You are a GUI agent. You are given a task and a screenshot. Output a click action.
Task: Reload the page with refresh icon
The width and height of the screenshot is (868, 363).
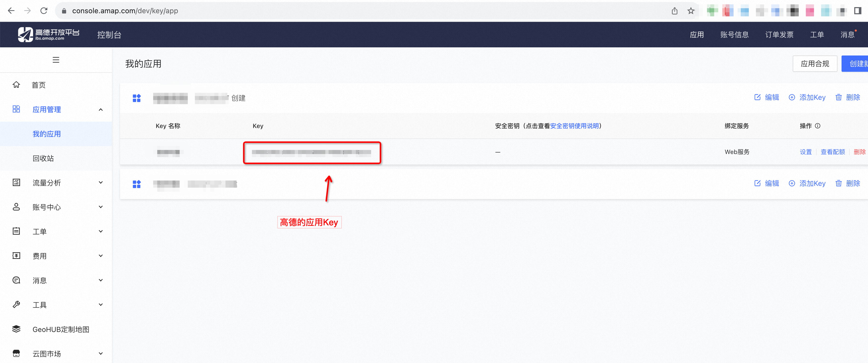click(44, 11)
